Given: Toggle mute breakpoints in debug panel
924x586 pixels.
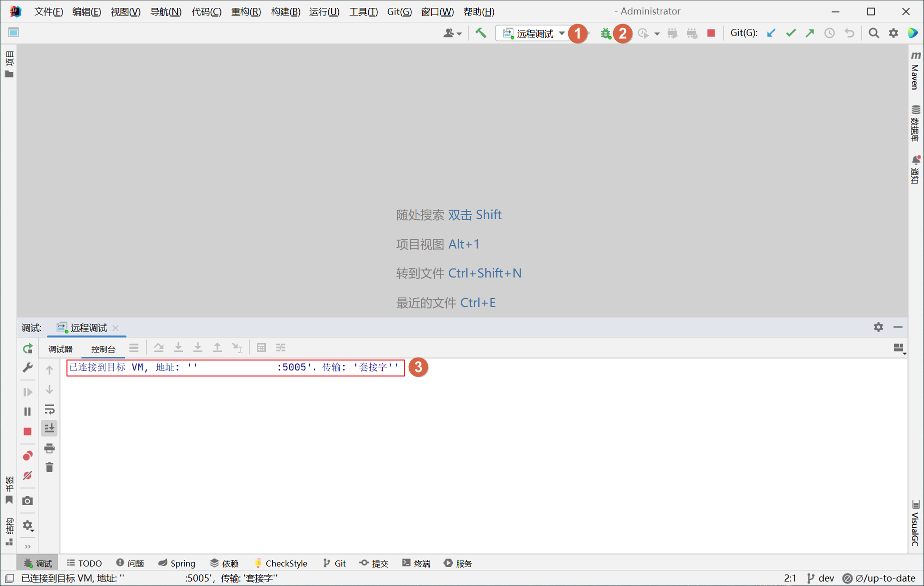Looking at the screenshot, I should tap(27, 475).
